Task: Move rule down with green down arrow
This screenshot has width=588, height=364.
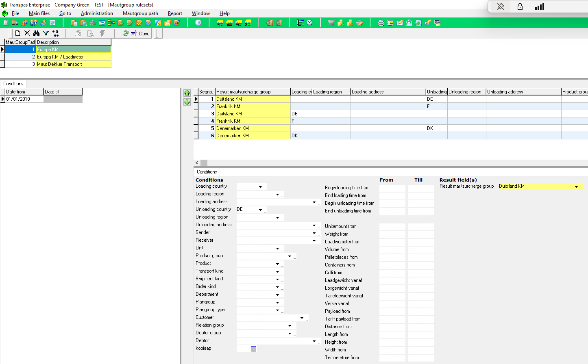Action: tap(187, 102)
